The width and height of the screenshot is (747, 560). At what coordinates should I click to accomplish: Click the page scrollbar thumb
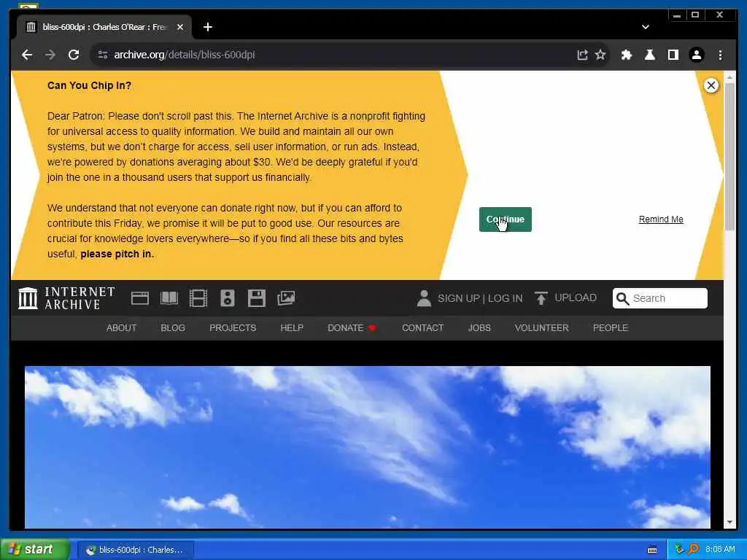click(x=729, y=157)
